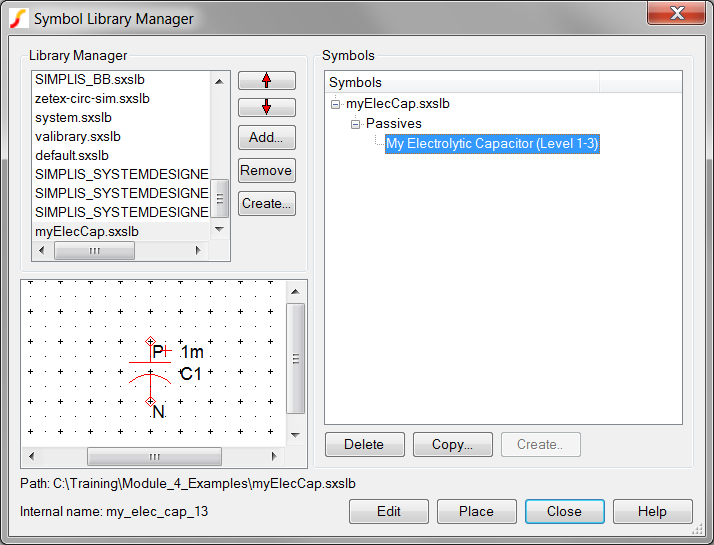Click Create... in Library Manager
The image size is (714, 545).
pyautogui.click(x=267, y=203)
